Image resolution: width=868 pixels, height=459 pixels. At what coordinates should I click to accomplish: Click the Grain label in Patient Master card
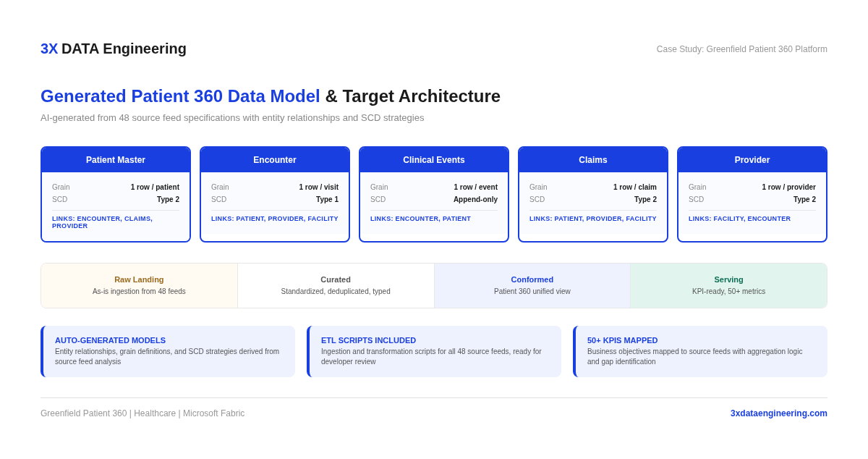(x=61, y=188)
